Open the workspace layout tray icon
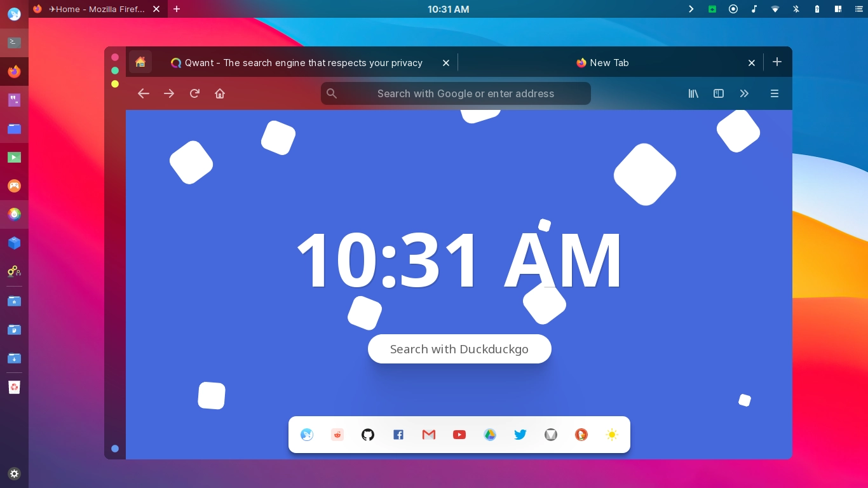The width and height of the screenshot is (868, 488). click(838, 9)
